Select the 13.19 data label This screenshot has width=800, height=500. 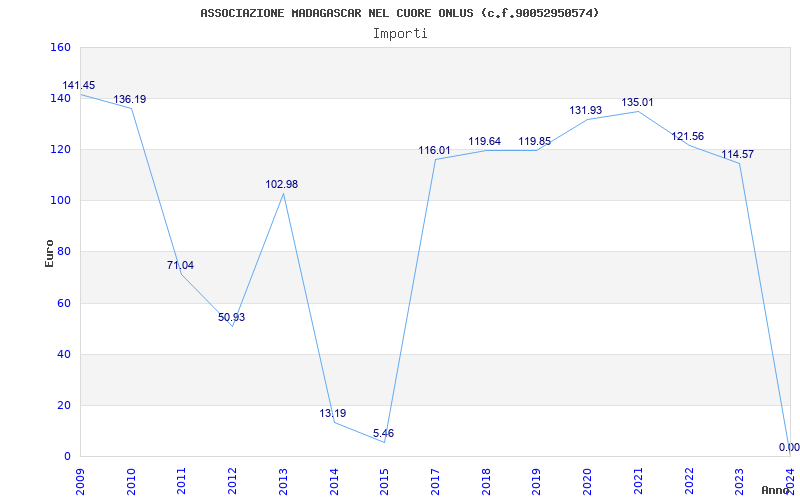click(333, 413)
